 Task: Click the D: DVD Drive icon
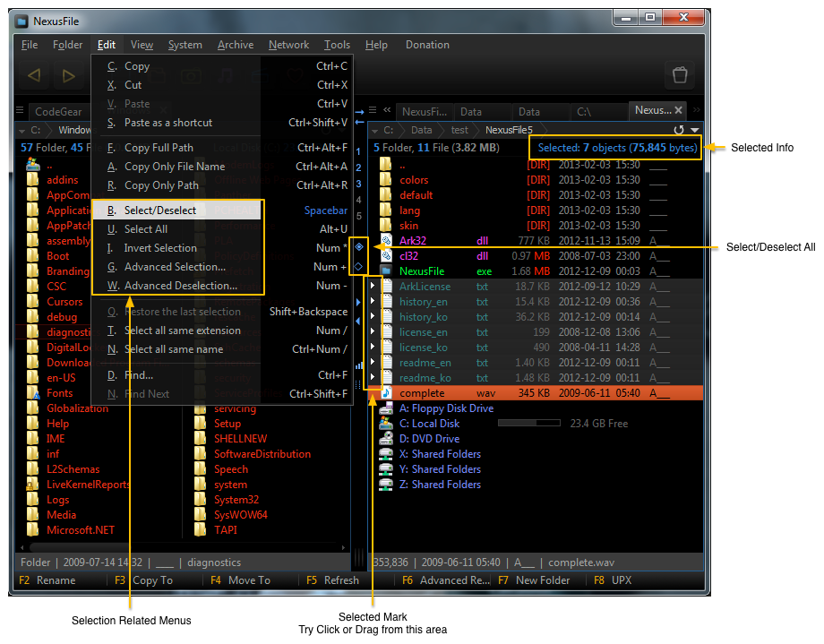point(386,439)
